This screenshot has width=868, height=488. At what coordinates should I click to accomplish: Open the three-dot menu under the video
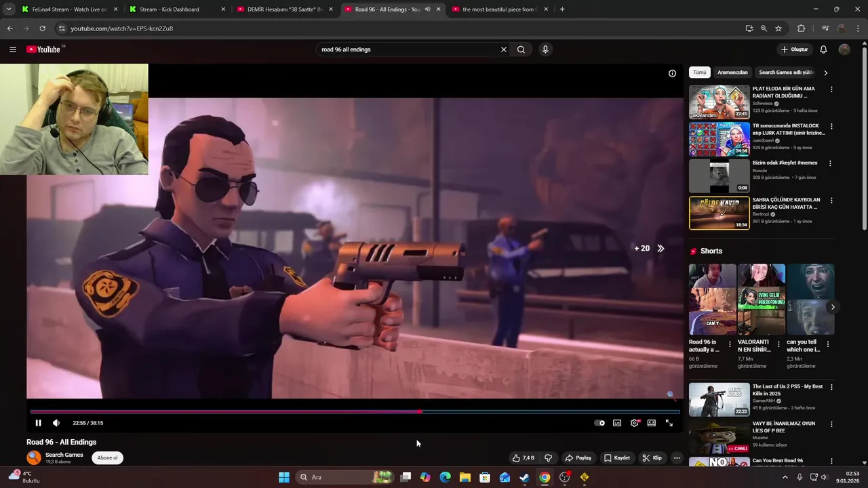click(x=677, y=458)
